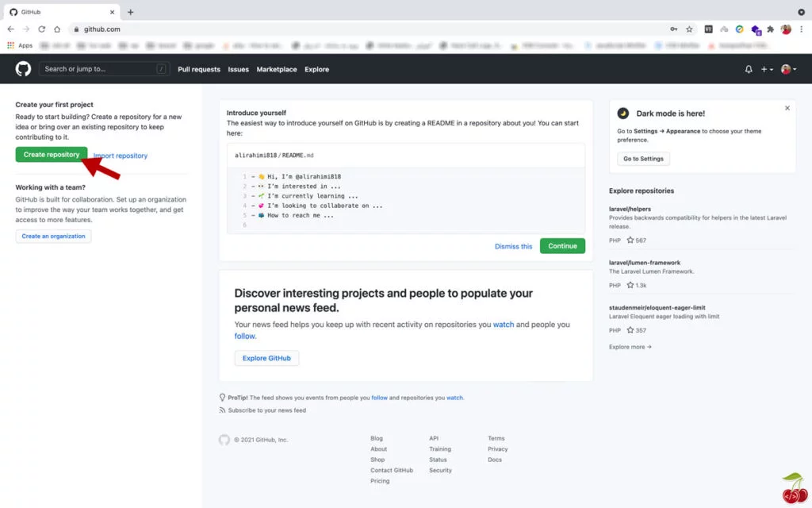The image size is (812, 508).
Task: Open Pull requests from the navigation bar
Action: tap(198, 69)
